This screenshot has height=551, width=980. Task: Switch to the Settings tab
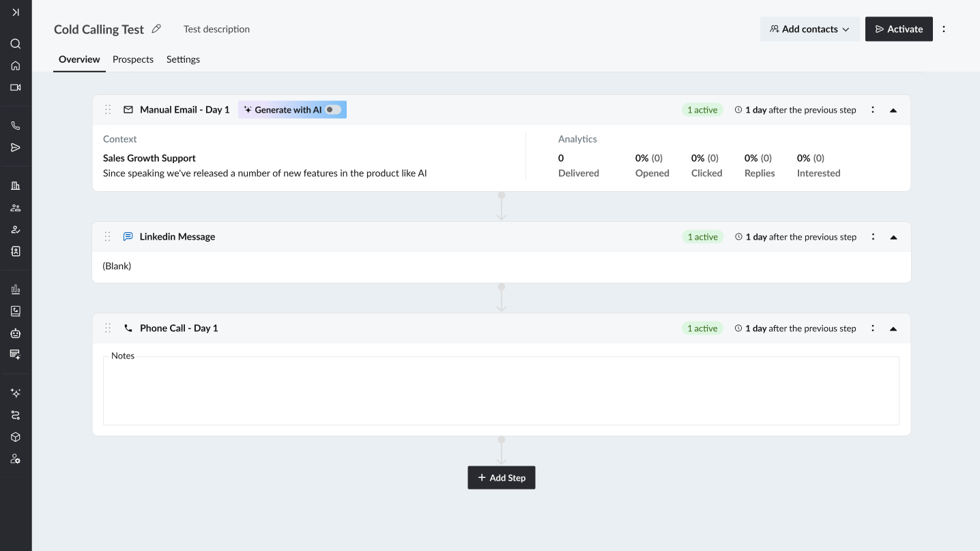183,59
